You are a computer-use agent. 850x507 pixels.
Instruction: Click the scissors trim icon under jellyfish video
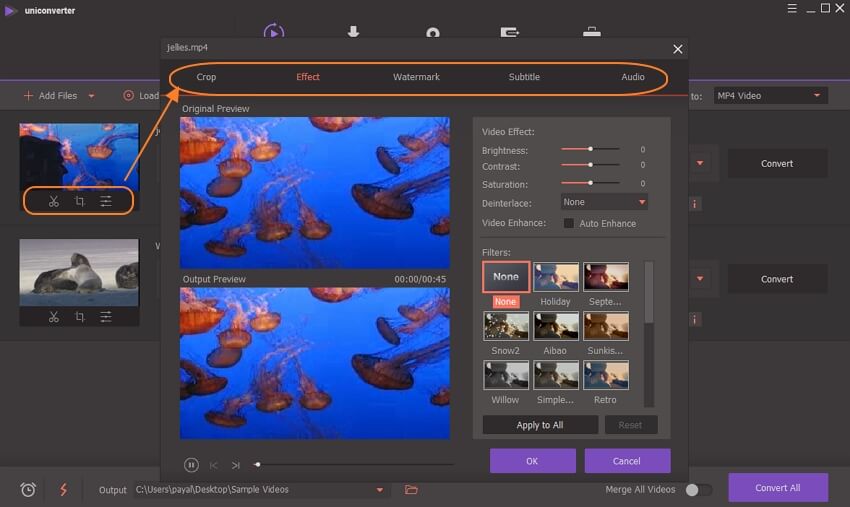point(54,202)
